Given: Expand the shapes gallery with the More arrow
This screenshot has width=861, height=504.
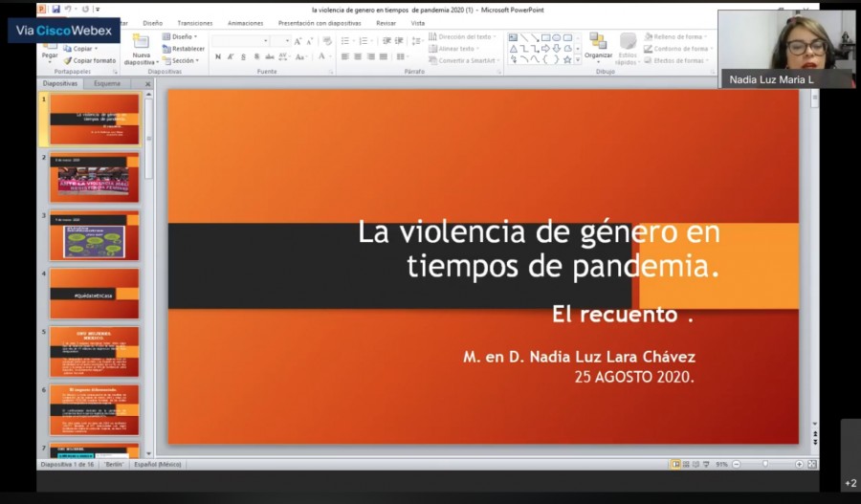Looking at the screenshot, I should (578, 60).
